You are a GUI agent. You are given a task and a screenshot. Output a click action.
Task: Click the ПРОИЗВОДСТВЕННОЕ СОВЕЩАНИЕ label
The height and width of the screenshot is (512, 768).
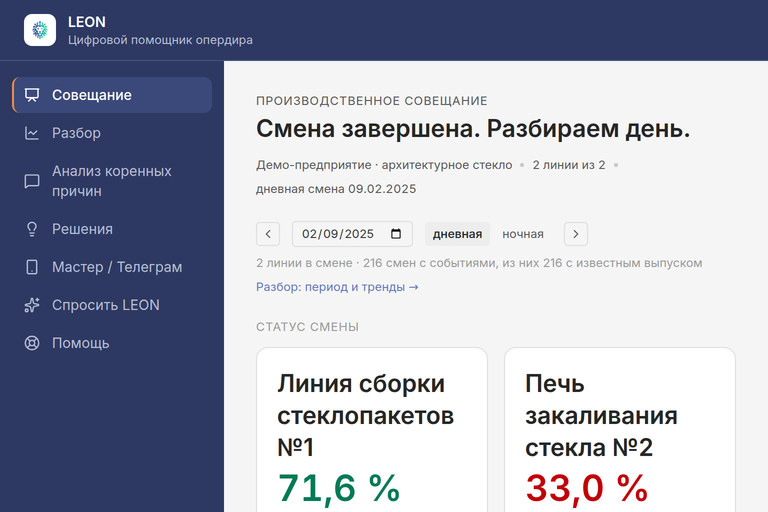pos(372,101)
